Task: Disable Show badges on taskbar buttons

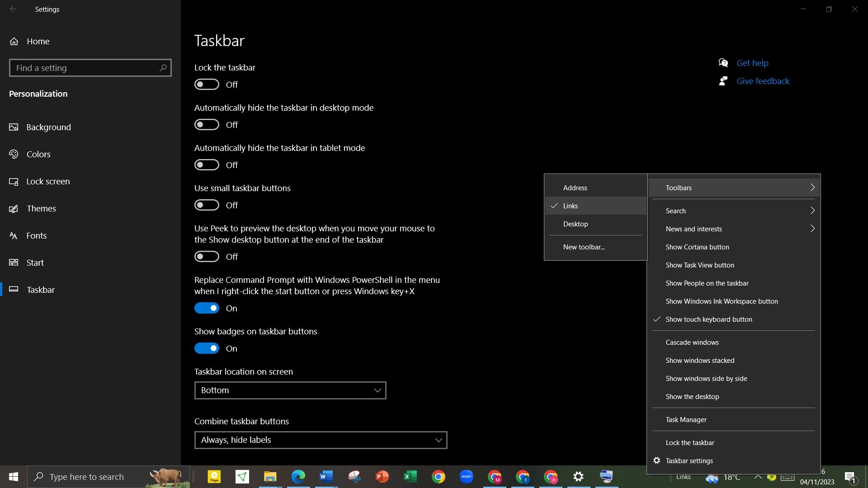Action: (207, 348)
